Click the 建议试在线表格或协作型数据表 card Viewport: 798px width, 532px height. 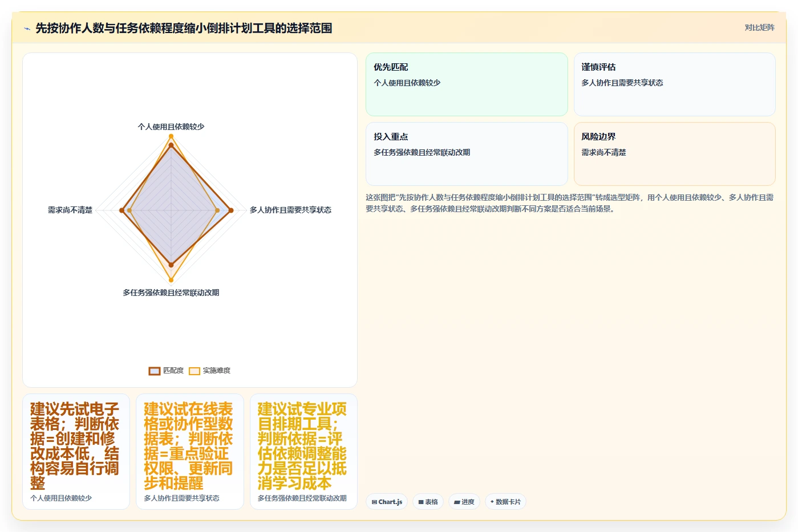click(x=190, y=452)
